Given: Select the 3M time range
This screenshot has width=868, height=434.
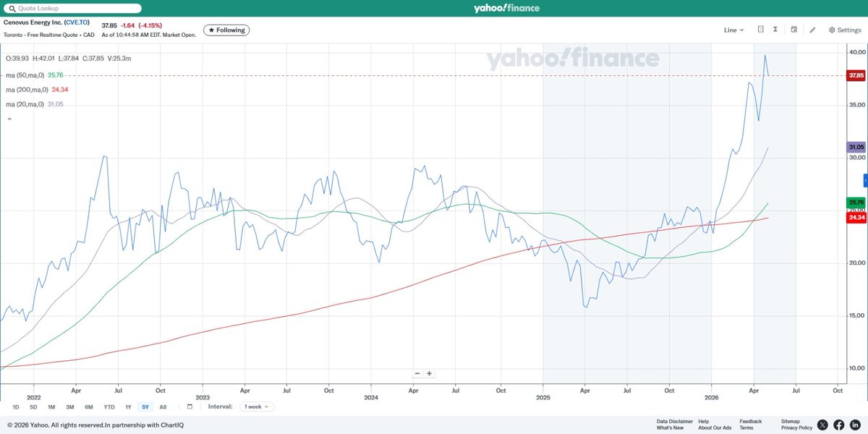Looking at the screenshot, I should (70, 407).
